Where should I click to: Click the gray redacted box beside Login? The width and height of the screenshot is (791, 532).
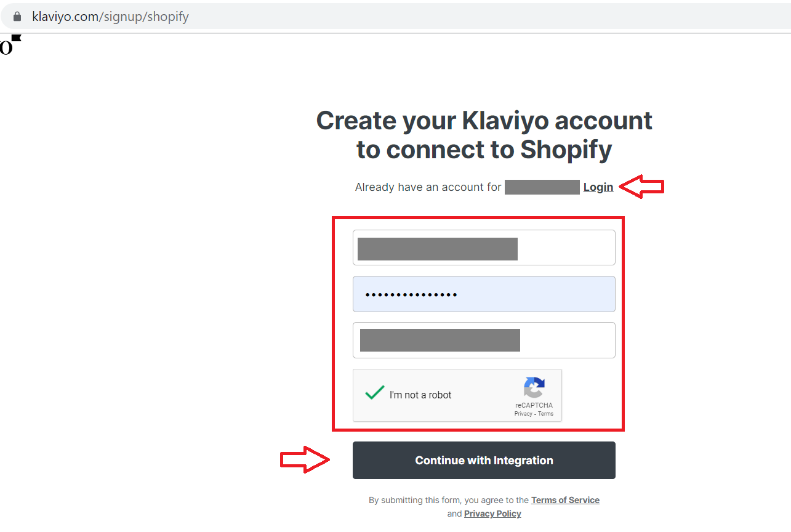coord(542,187)
